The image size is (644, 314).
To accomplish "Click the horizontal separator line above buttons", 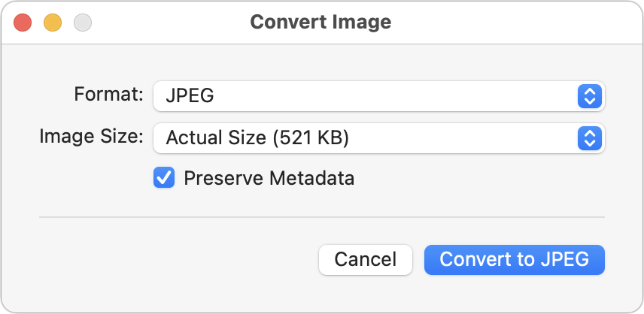I will pyautogui.click(x=322, y=218).
